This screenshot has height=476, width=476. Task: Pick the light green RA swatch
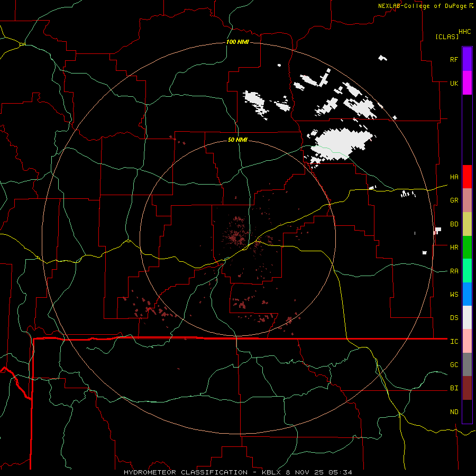click(467, 271)
